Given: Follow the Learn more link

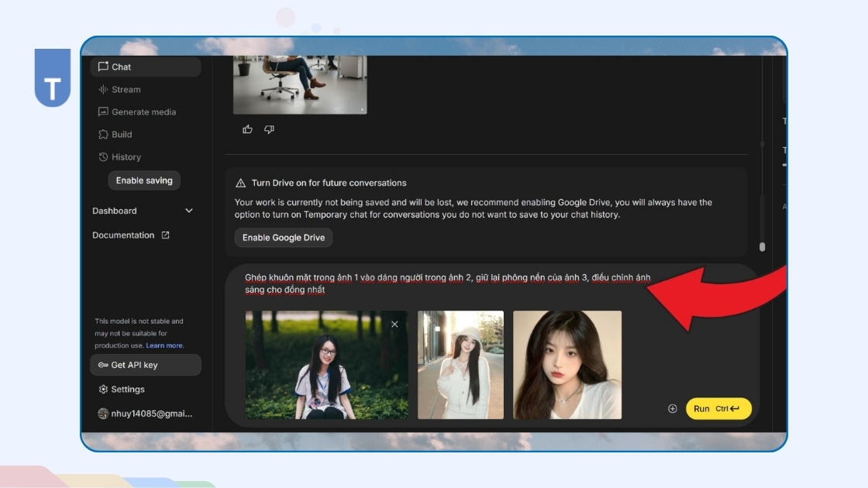Looking at the screenshot, I should (x=165, y=345).
